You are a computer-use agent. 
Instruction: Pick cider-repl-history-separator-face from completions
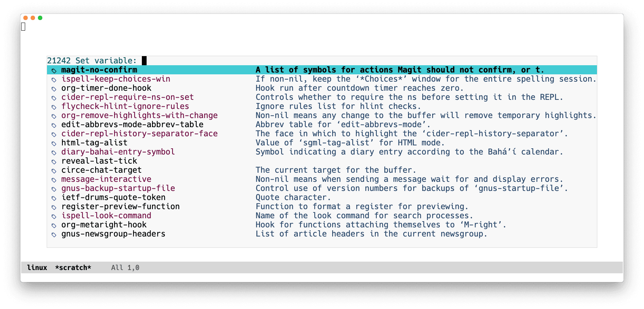(x=139, y=134)
